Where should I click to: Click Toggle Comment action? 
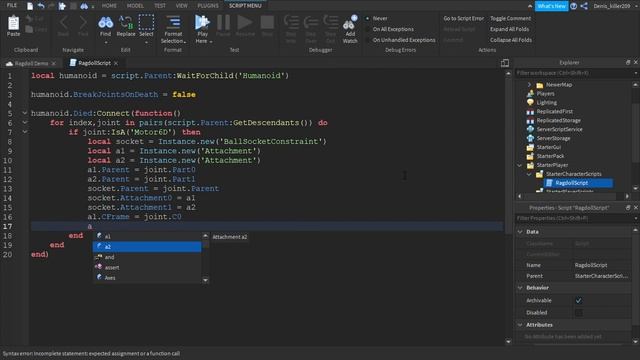pyautogui.click(x=510, y=18)
